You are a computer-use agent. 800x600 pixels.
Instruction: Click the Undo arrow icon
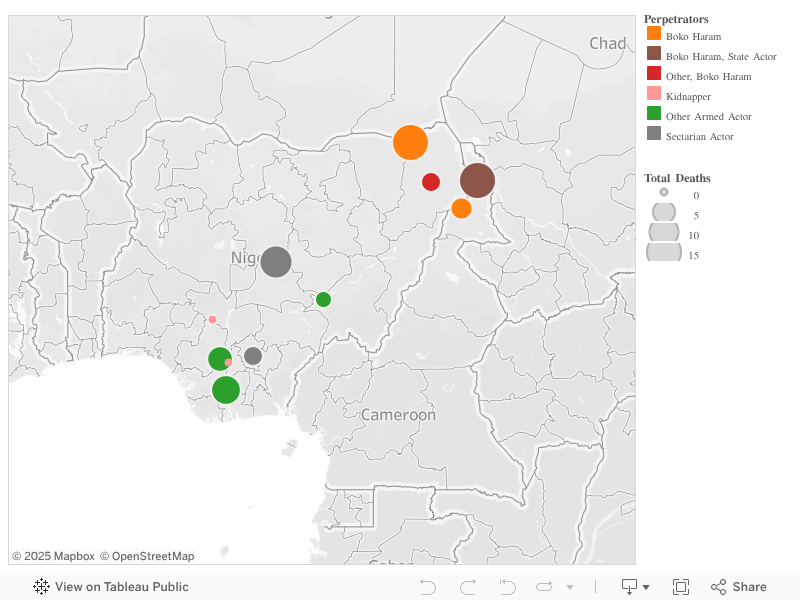coord(428,587)
